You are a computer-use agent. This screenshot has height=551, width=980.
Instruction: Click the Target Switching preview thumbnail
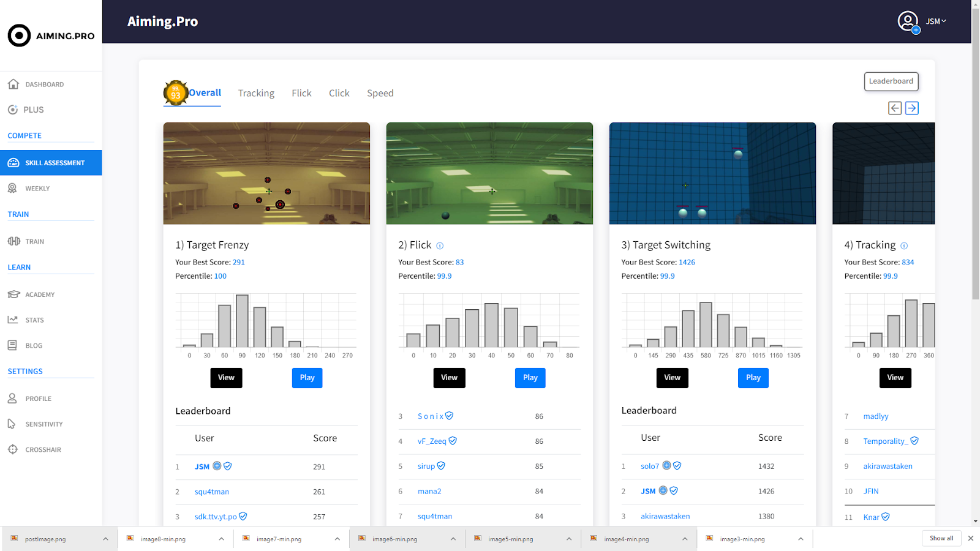coord(712,173)
